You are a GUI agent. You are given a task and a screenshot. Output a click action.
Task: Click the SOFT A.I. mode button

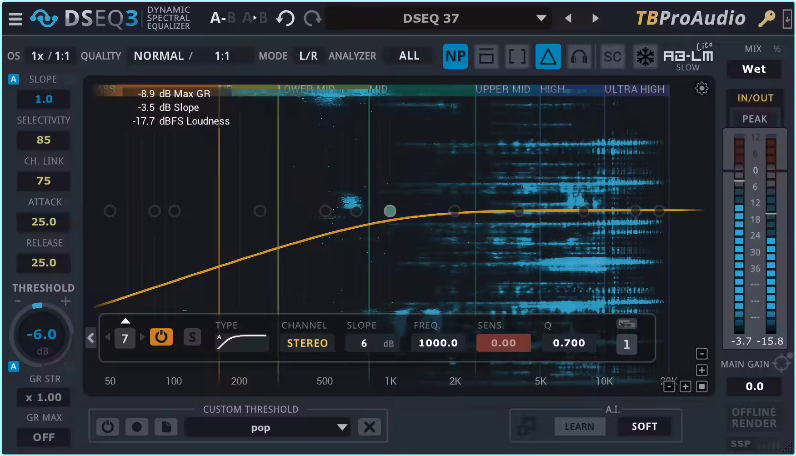(644, 427)
